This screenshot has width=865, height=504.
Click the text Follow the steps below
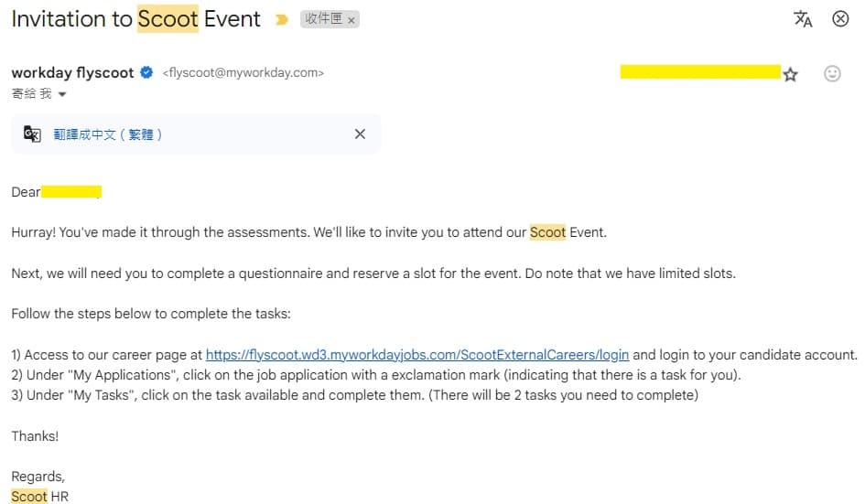[151, 314]
